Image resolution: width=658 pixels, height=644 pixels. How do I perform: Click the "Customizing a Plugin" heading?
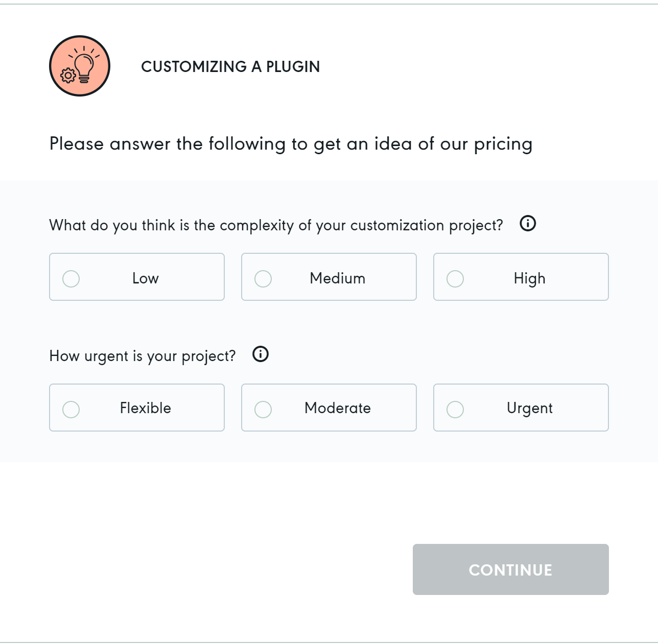230,66
